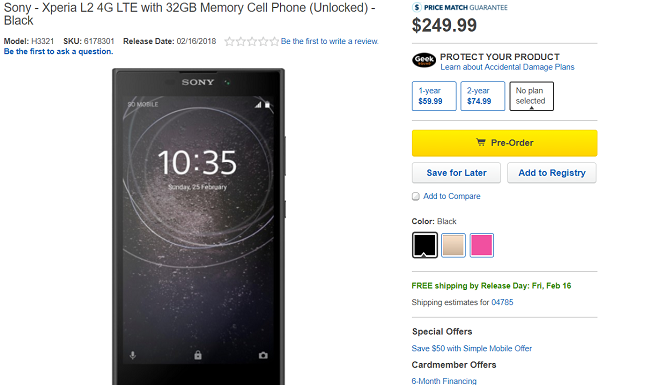Change shipping zip code 04785

tap(502, 302)
